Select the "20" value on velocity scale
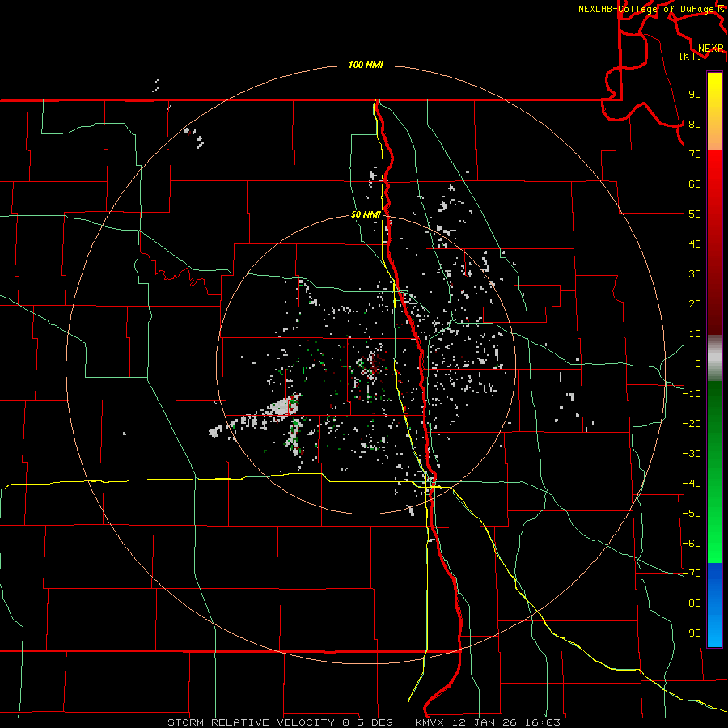 (x=695, y=304)
